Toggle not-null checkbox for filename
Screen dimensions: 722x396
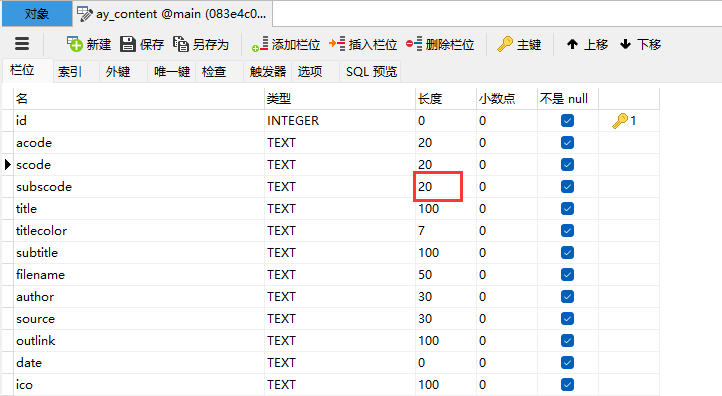coord(567,274)
